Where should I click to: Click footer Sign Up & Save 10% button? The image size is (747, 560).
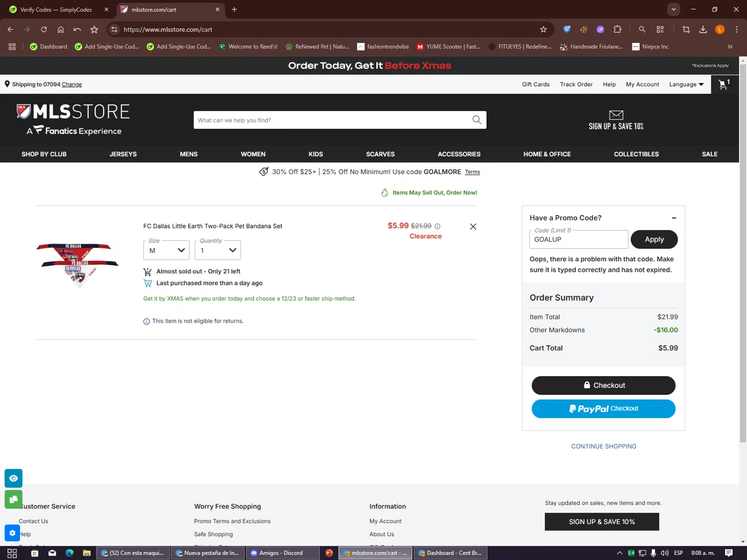click(602, 522)
